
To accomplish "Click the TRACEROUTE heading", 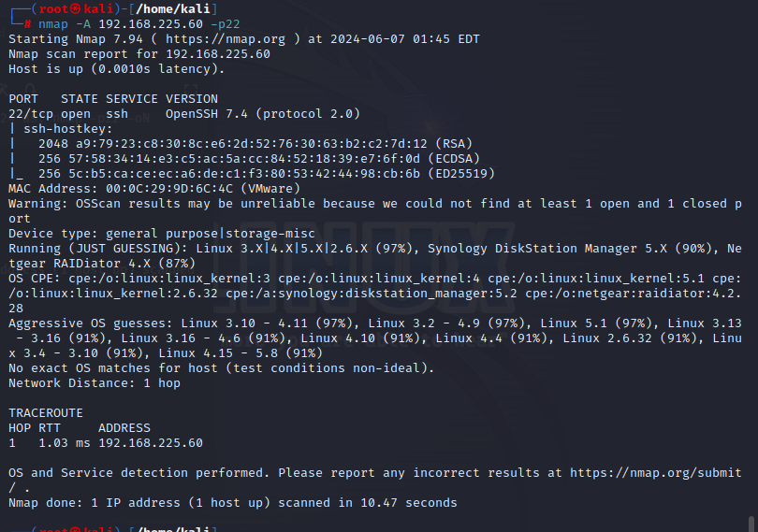I will [x=46, y=413].
